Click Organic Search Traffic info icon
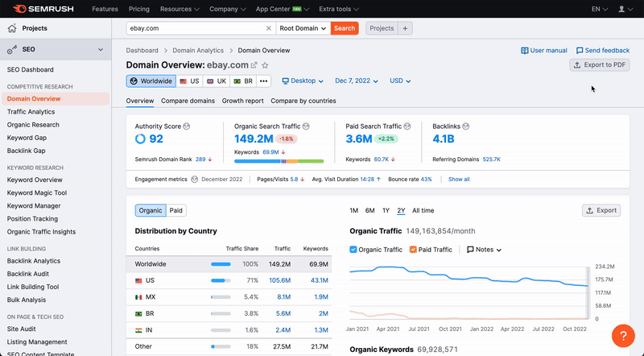The height and width of the screenshot is (356, 644). (306, 126)
